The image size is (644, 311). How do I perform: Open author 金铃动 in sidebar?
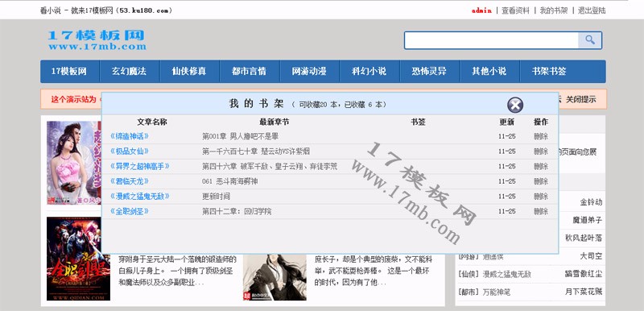[x=591, y=202]
